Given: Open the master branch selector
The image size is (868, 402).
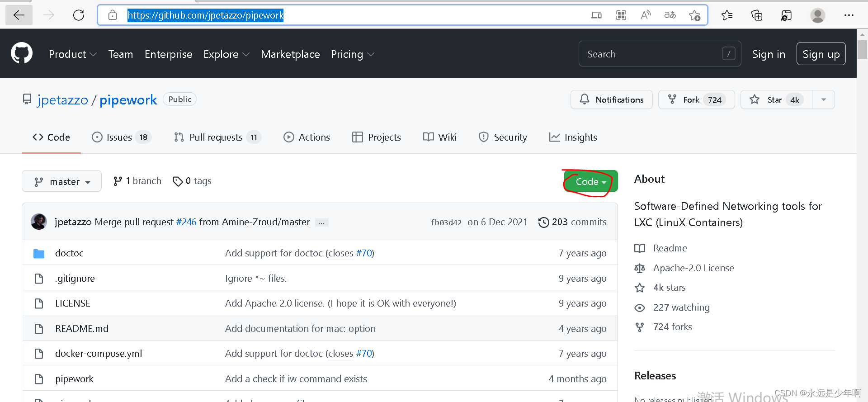Looking at the screenshot, I should coord(61,181).
